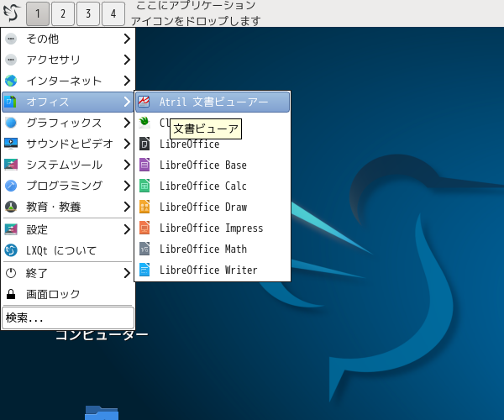Open the 教育・教養 menu category

[x=67, y=207]
